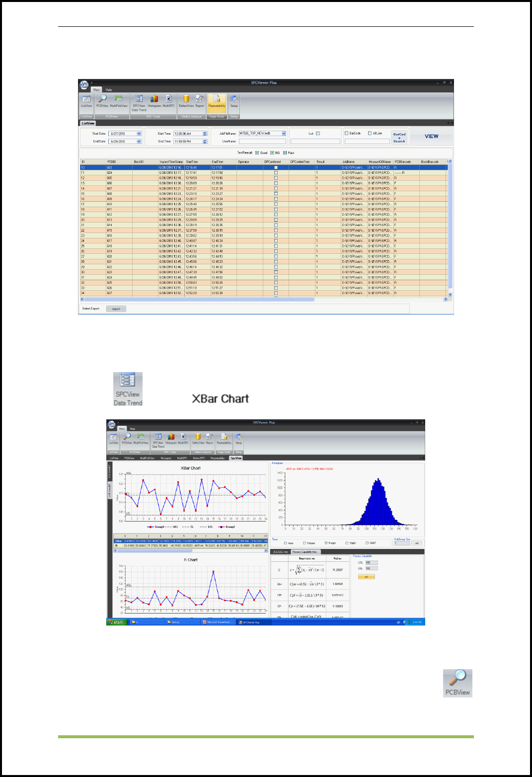Open the JobFileName dropdown

(284, 134)
